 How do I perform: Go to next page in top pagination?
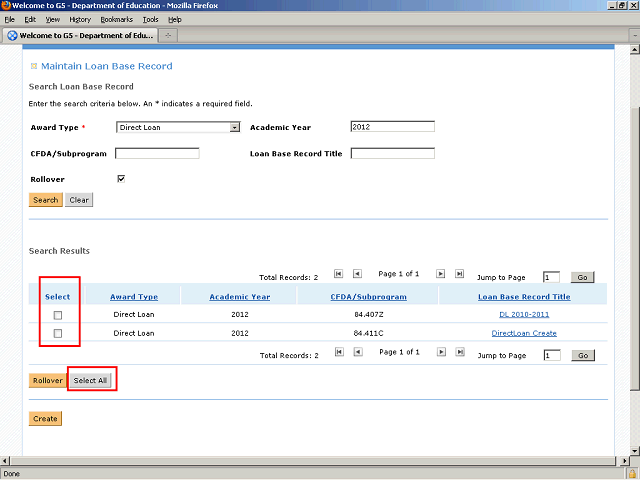click(440, 273)
